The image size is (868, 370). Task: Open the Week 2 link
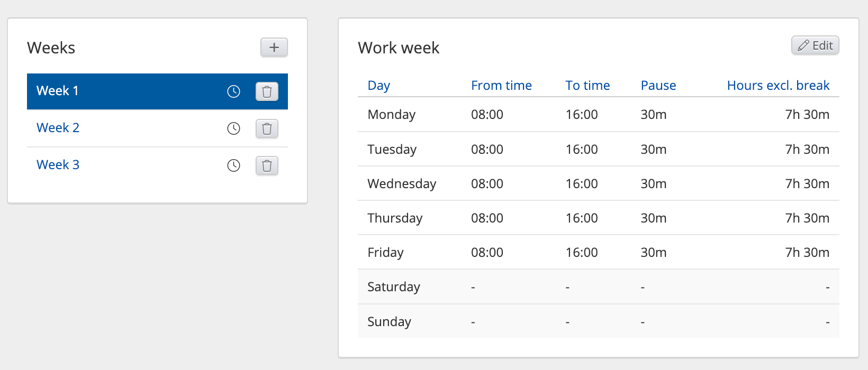point(58,128)
